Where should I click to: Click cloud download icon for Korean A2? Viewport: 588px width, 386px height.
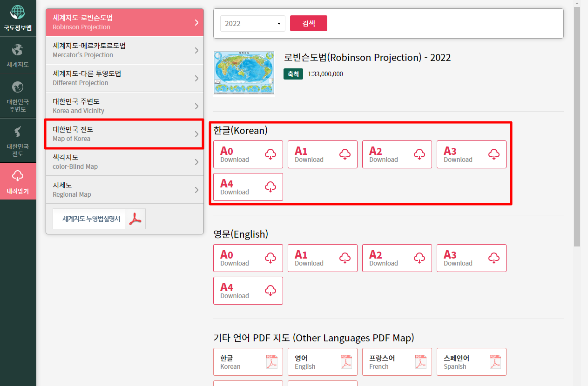coord(419,154)
